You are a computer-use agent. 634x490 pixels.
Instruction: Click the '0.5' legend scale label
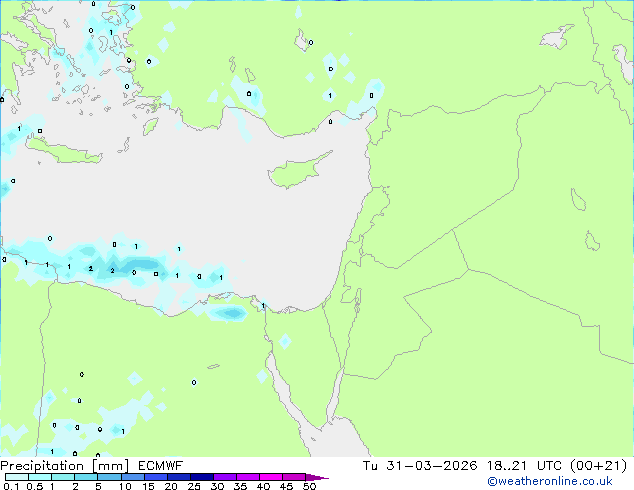coord(35,486)
